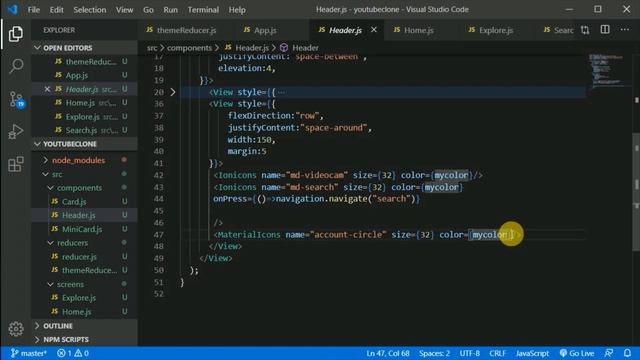Open the File menu
Image resolution: width=640 pixels, height=360 pixels.
tap(33, 9)
